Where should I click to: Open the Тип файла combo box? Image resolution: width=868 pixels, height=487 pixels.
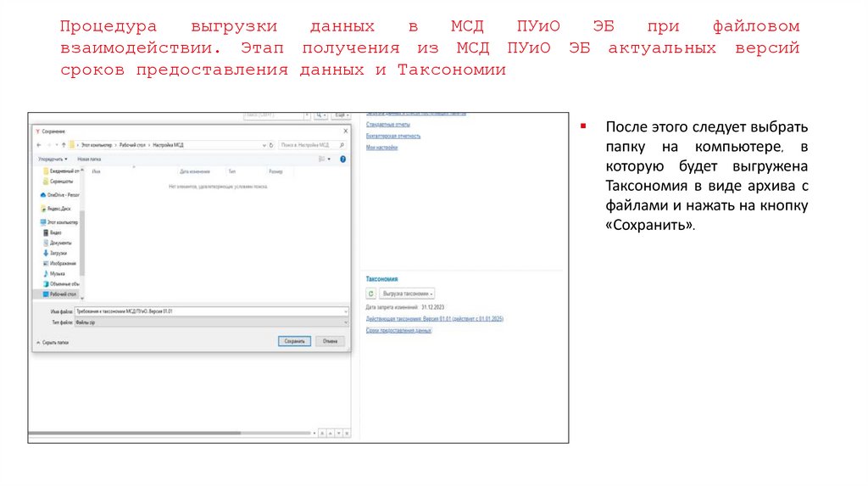pyautogui.click(x=211, y=322)
